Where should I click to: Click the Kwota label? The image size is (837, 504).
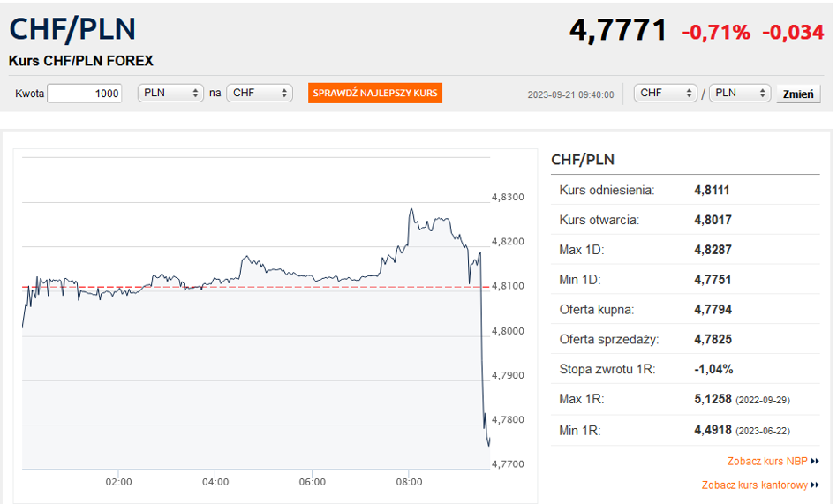click(x=29, y=94)
